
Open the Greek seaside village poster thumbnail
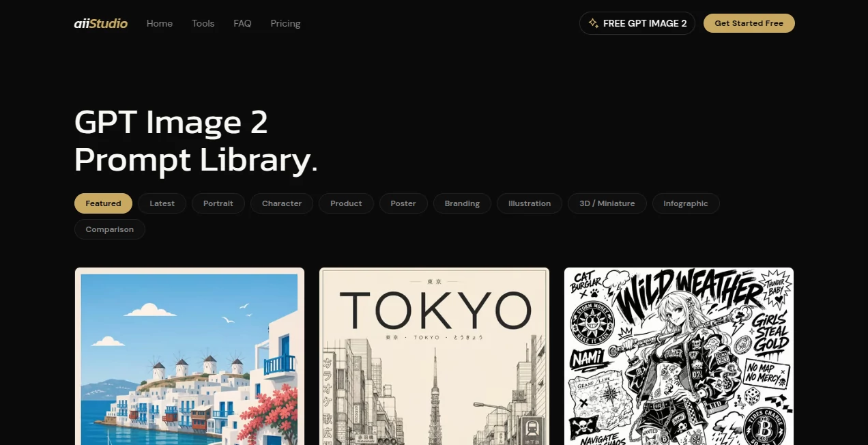point(190,356)
